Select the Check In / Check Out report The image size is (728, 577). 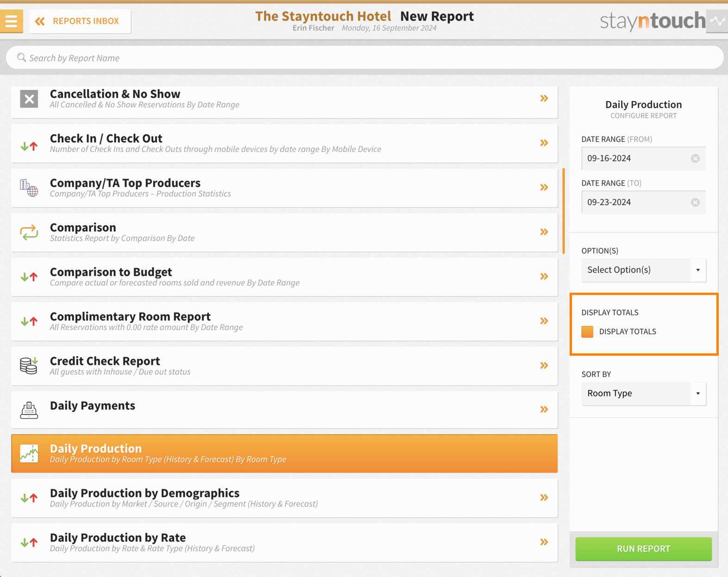click(284, 143)
